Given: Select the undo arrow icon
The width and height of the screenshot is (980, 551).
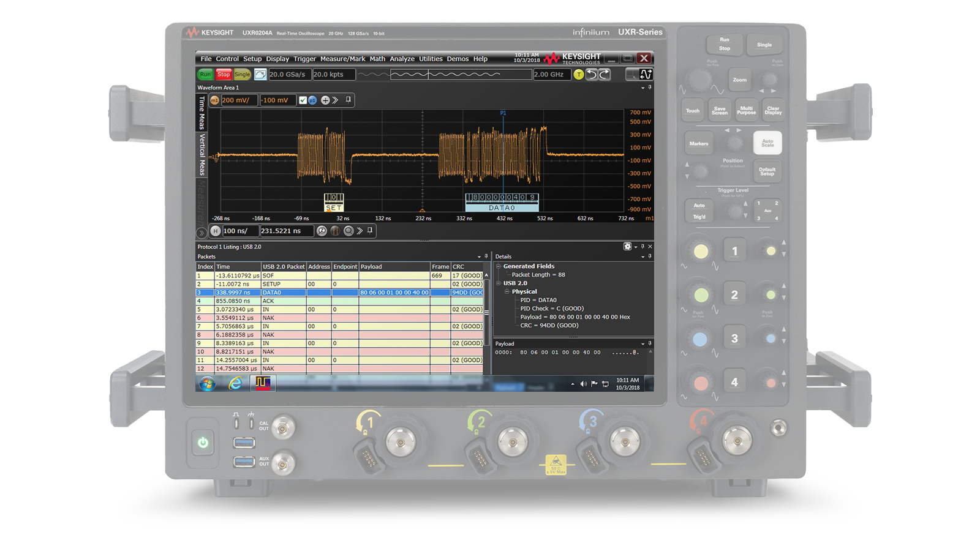Looking at the screenshot, I should [x=591, y=74].
